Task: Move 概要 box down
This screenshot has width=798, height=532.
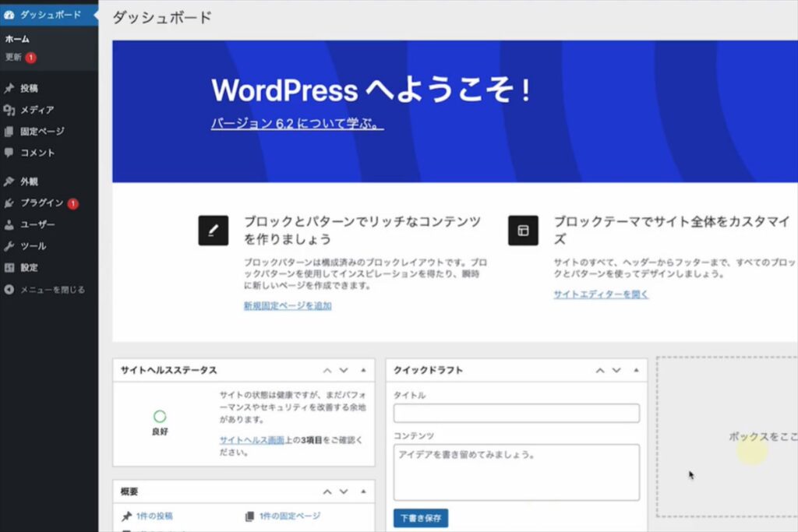Action: point(344,491)
